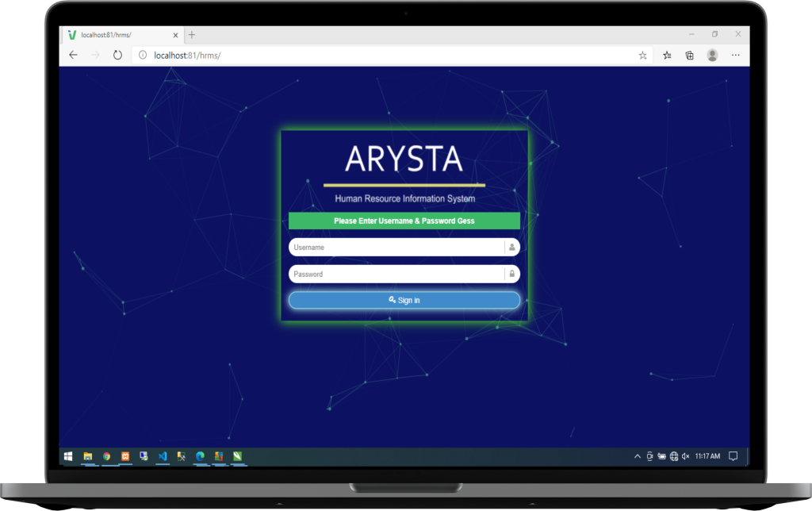Minimize the browser window
The image size is (812, 511).
tap(691, 34)
